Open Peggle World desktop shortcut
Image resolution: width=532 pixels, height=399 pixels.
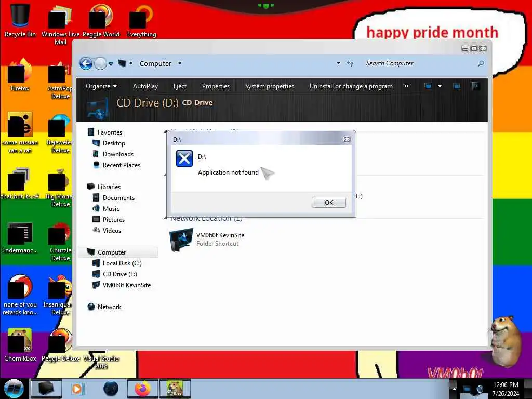101,20
